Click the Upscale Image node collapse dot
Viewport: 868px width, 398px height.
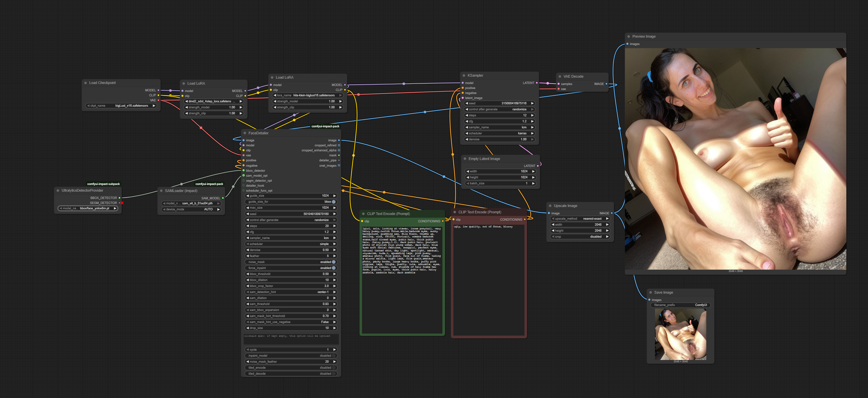(x=550, y=206)
